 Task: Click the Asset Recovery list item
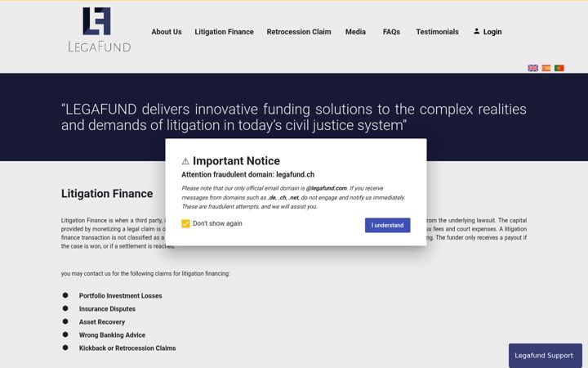coord(102,322)
